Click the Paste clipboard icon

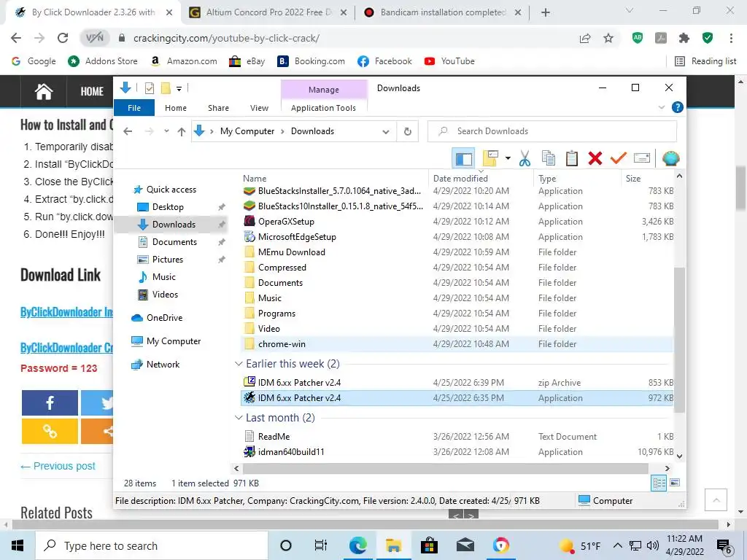coord(572,158)
